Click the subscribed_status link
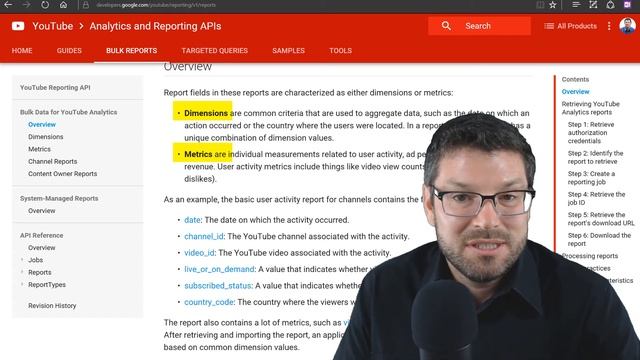The height and width of the screenshot is (360, 640). (218, 286)
